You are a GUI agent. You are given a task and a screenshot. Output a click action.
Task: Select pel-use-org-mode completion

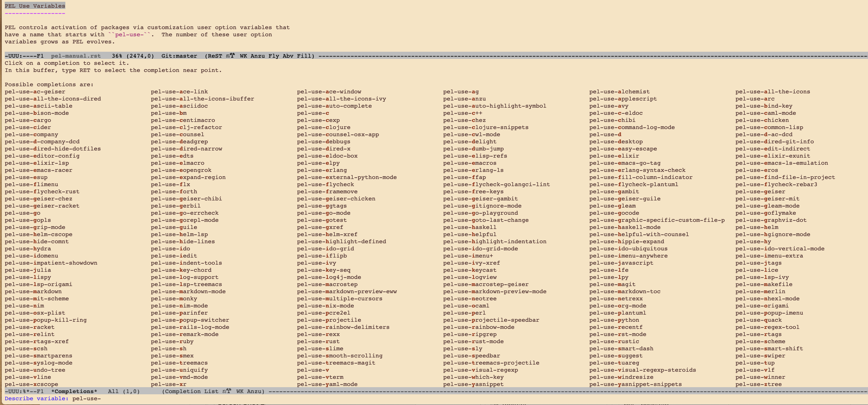point(618,306)
